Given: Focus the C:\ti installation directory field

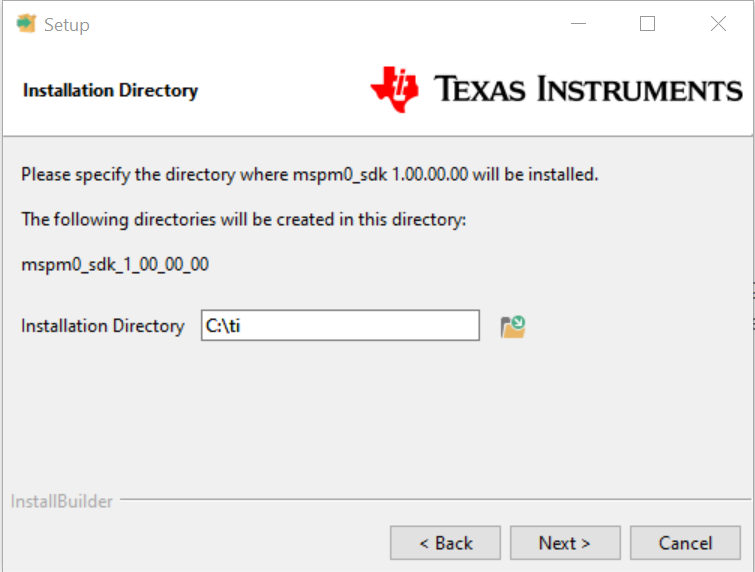Looking at the screenshot, I should (340, 326).
